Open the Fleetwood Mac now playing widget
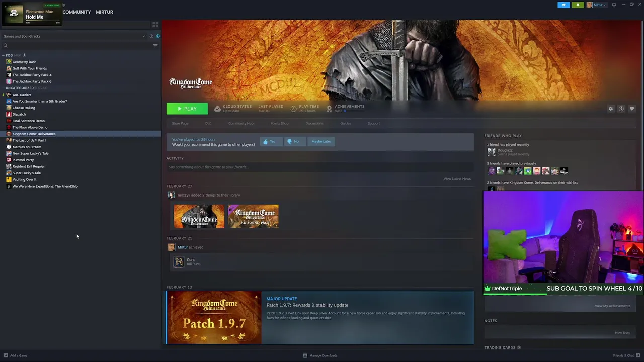Screen dimensions: 644x362 [x=31, y=14]
